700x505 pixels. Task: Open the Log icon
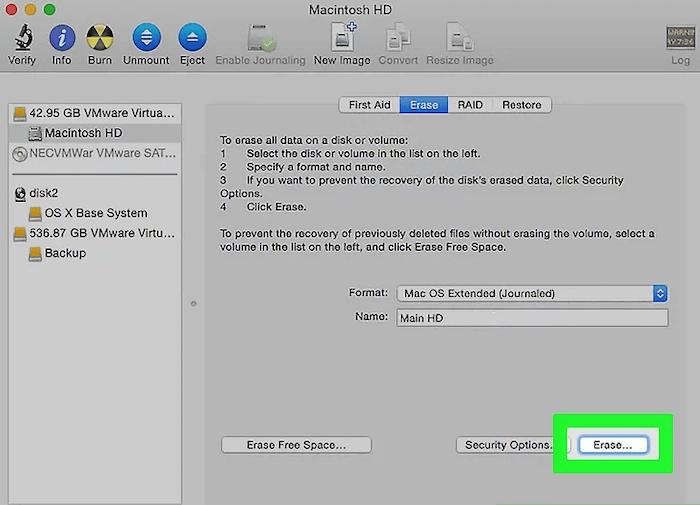pos(680,38)
